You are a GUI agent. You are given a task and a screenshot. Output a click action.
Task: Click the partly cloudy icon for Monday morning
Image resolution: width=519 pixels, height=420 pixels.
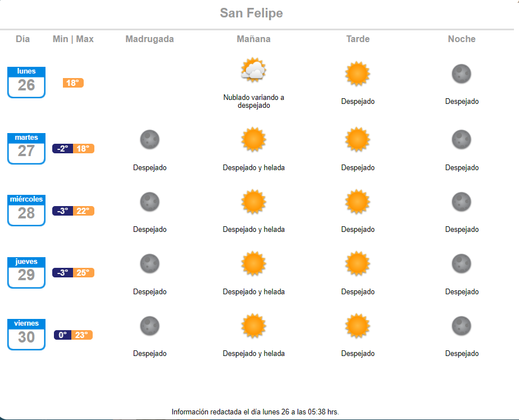pos(253,71)
